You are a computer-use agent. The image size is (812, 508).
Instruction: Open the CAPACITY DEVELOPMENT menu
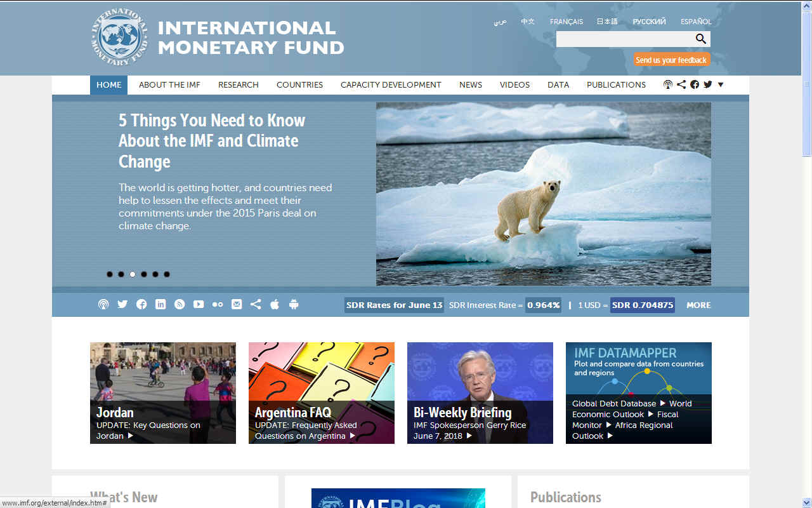pyautogui.click(x=391, y=85)
